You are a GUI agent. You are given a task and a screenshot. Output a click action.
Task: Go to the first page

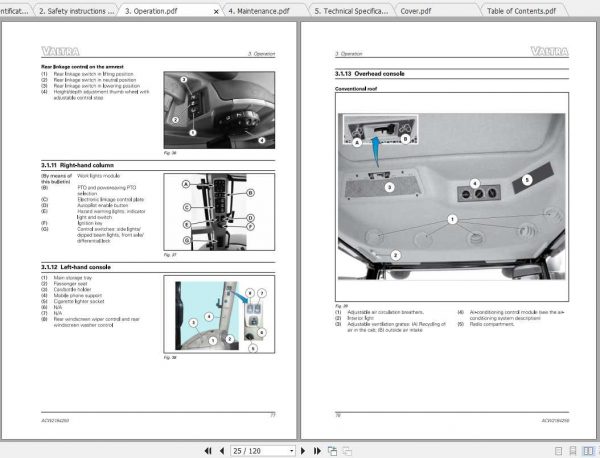point(208,451)
